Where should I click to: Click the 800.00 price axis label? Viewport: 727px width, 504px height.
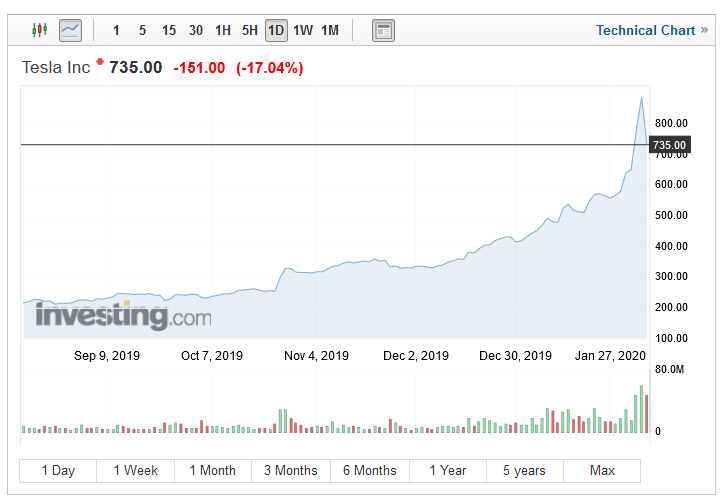pyautogui.click(x=671, y=123)
